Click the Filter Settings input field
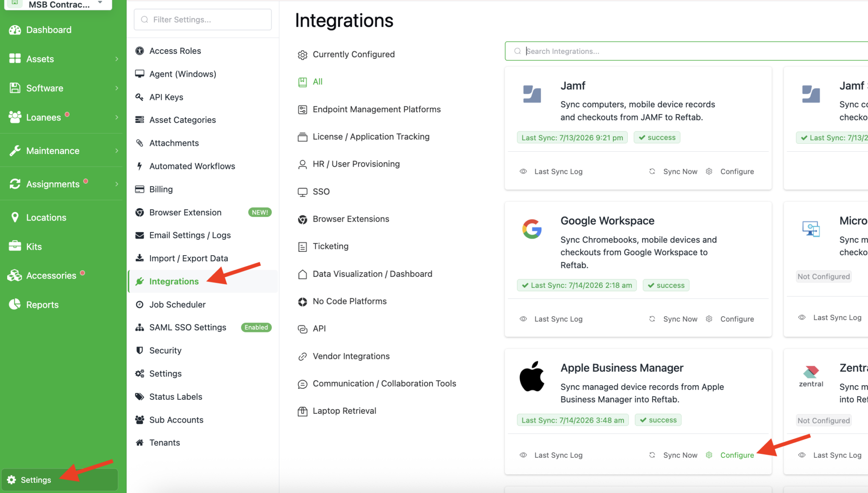 pos(203,19)
